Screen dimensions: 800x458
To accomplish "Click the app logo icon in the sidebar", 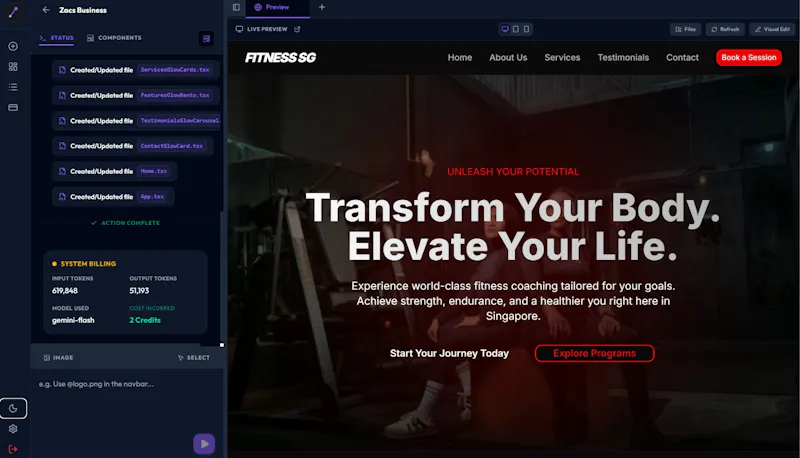I will pyautogui.click(x=13, y=12).
